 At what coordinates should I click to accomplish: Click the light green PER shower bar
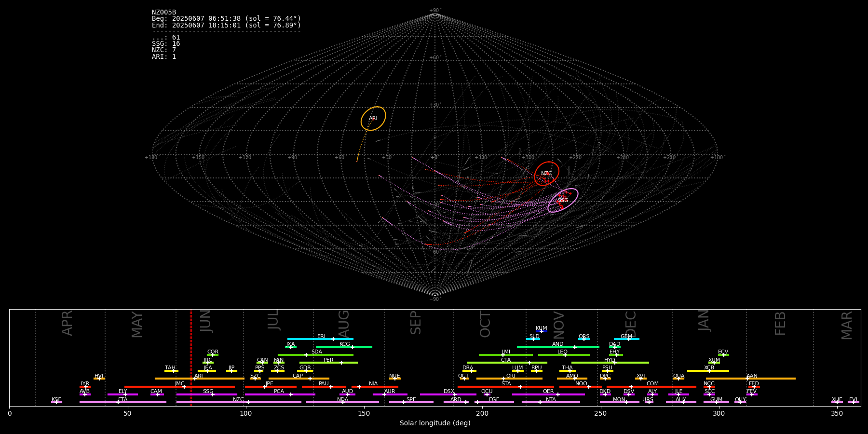(x=328, y=363)
